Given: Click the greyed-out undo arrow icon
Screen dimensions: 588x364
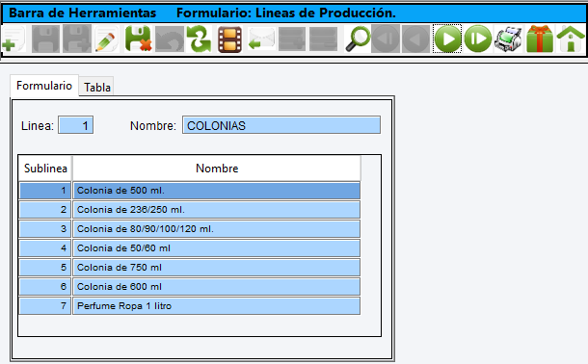Looking at the screenshot, I should coord(169,39).
